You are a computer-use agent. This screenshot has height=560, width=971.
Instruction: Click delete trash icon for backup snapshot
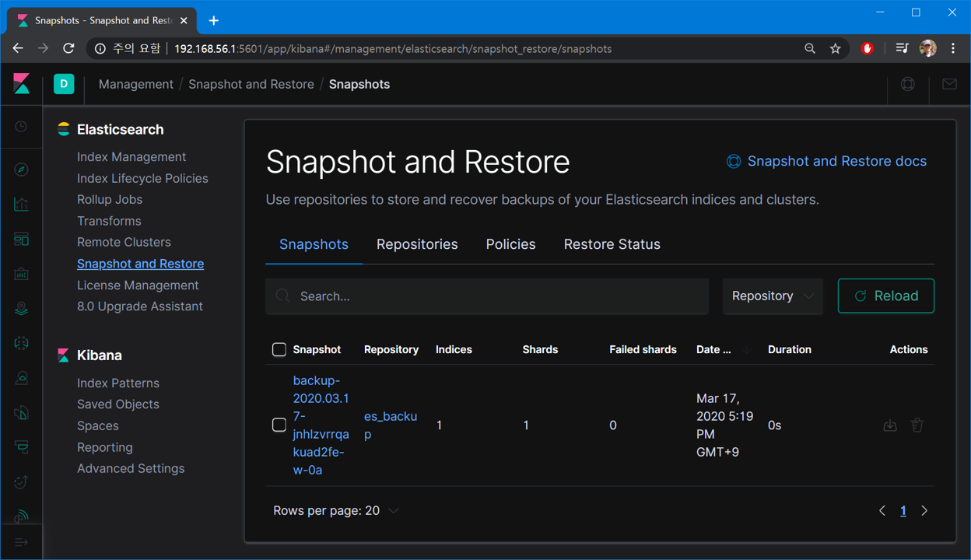pyautogui.click(x=917, y=425)
